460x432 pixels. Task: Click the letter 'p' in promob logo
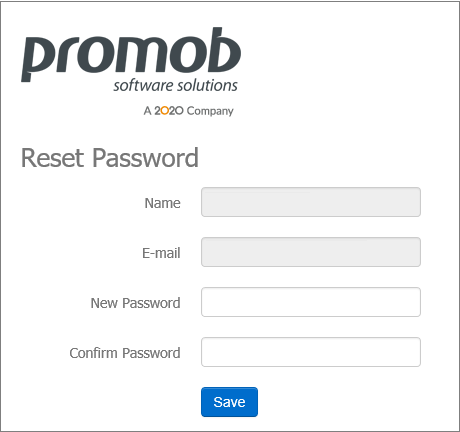click(39, 59)
